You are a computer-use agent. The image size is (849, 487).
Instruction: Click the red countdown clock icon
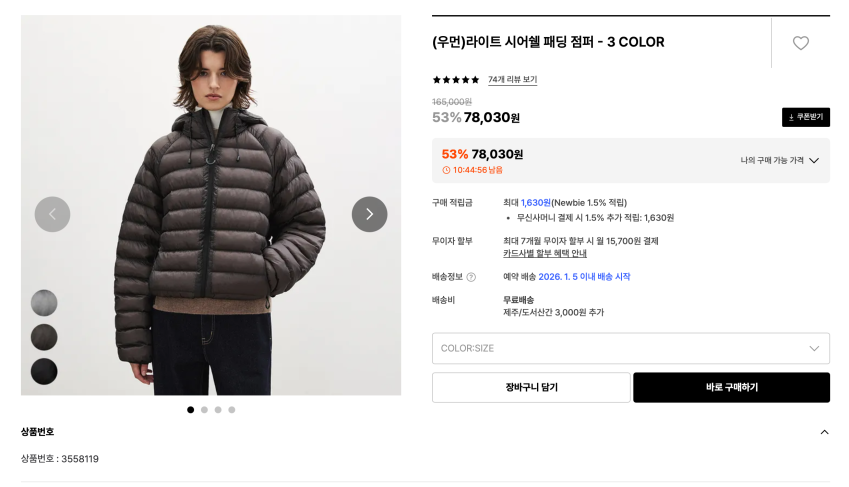[446, 170]
